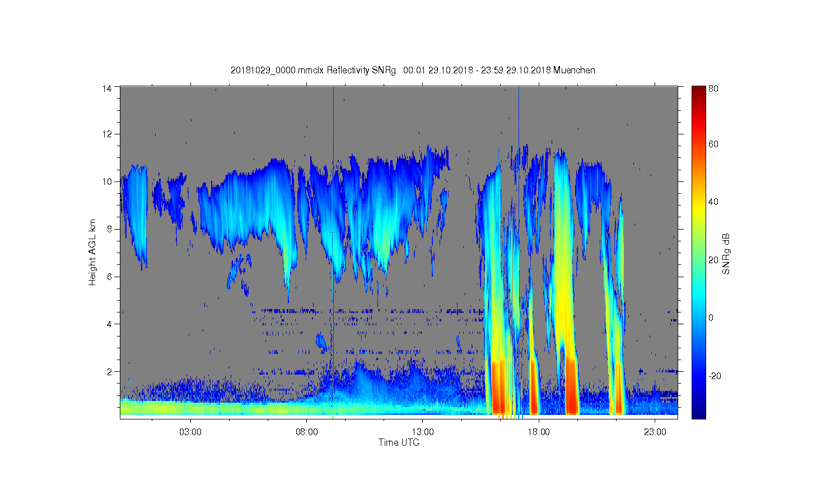Click the height tick label 12

pyautogui.click(x=107, y=134)
